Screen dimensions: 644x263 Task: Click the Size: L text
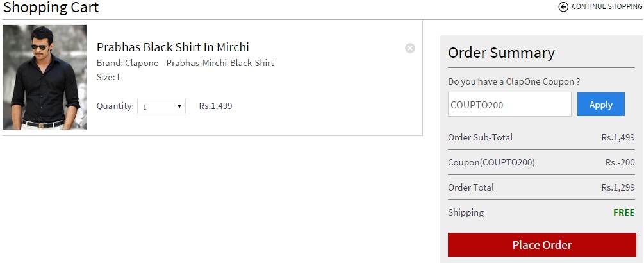[x=109, y=77]
